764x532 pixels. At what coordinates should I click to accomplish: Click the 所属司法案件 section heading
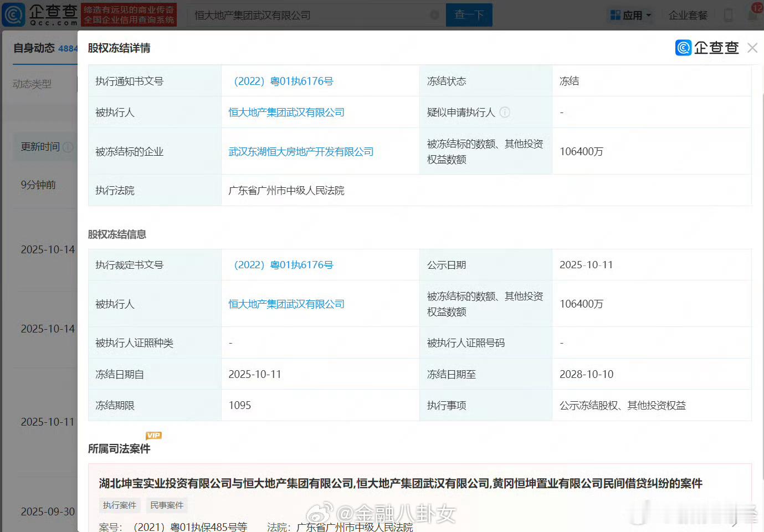point(119,449)
